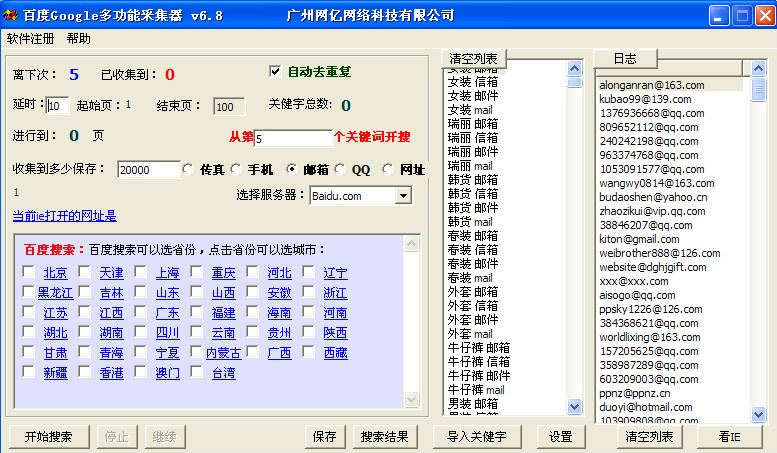Select keyword 牛仔裤 邮件 in list

479,376
